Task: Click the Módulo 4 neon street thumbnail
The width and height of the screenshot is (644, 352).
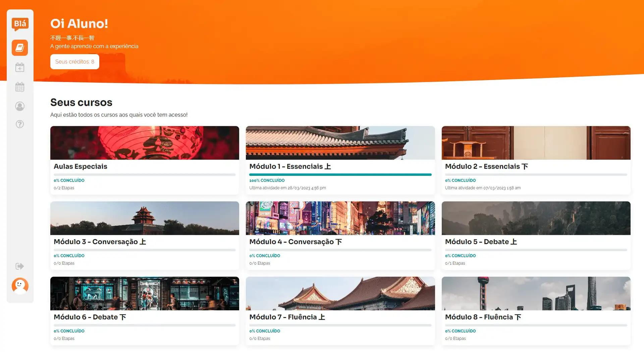Action: tap(340, 218)
